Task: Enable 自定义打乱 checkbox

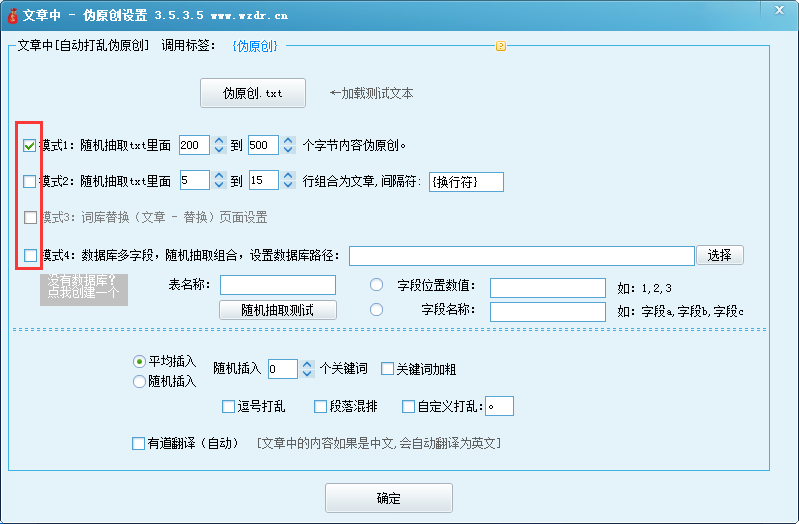Action: tap(408, 407)
